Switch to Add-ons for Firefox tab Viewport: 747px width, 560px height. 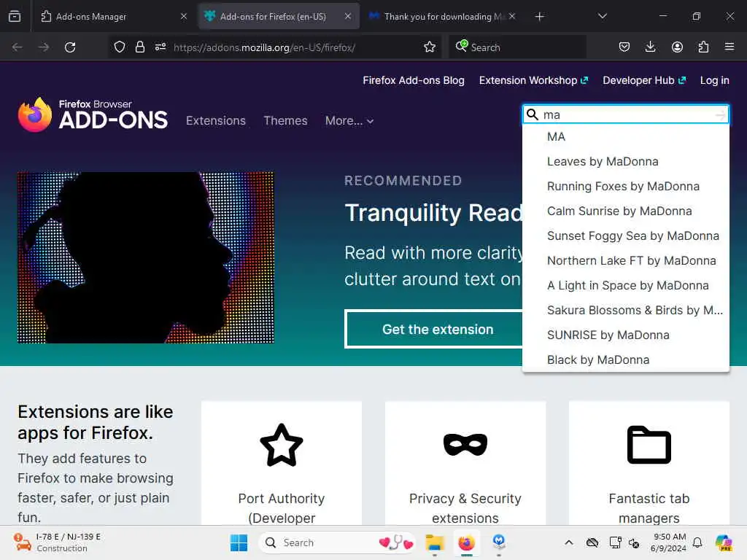[x=279, y=16]
